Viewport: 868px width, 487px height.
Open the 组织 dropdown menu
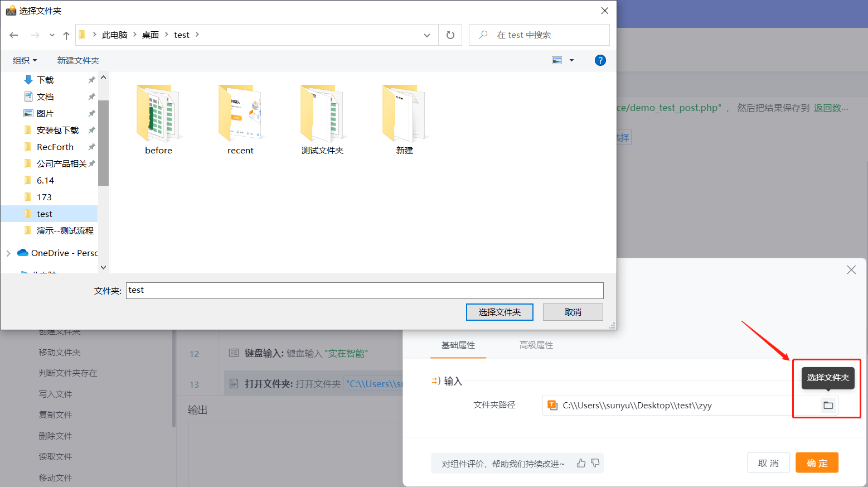click(x=25, y=60)
